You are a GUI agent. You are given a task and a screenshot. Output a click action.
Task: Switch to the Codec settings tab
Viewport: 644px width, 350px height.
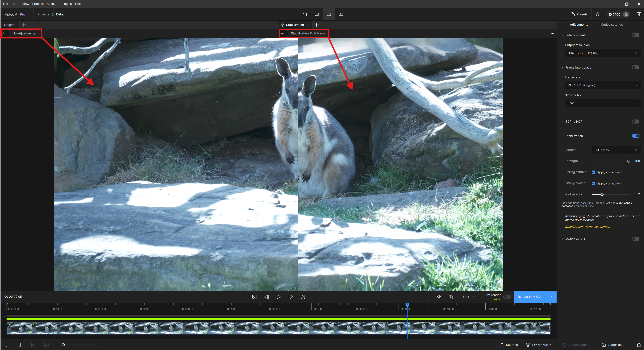(611, 25)
